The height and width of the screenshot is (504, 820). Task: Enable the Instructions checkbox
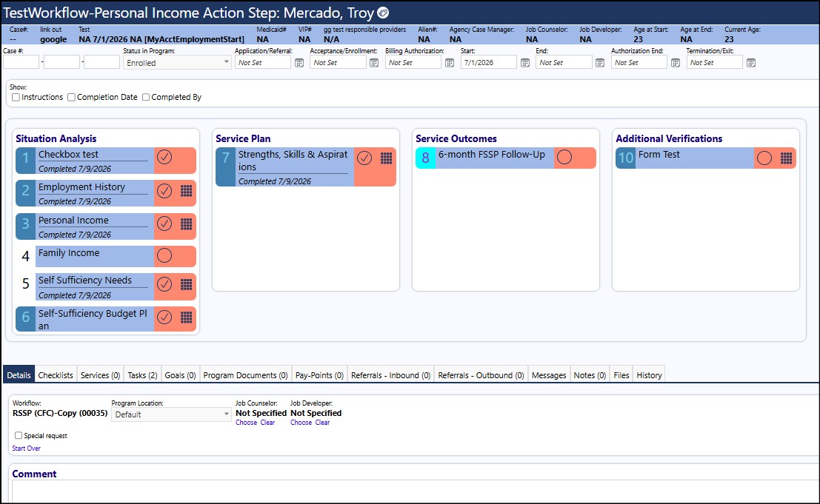(16, 97)
